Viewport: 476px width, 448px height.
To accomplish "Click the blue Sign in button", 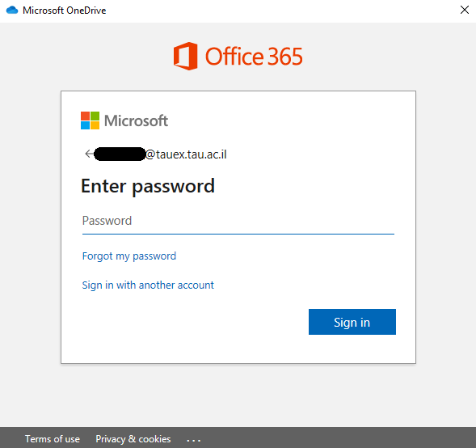I will 352,322.
